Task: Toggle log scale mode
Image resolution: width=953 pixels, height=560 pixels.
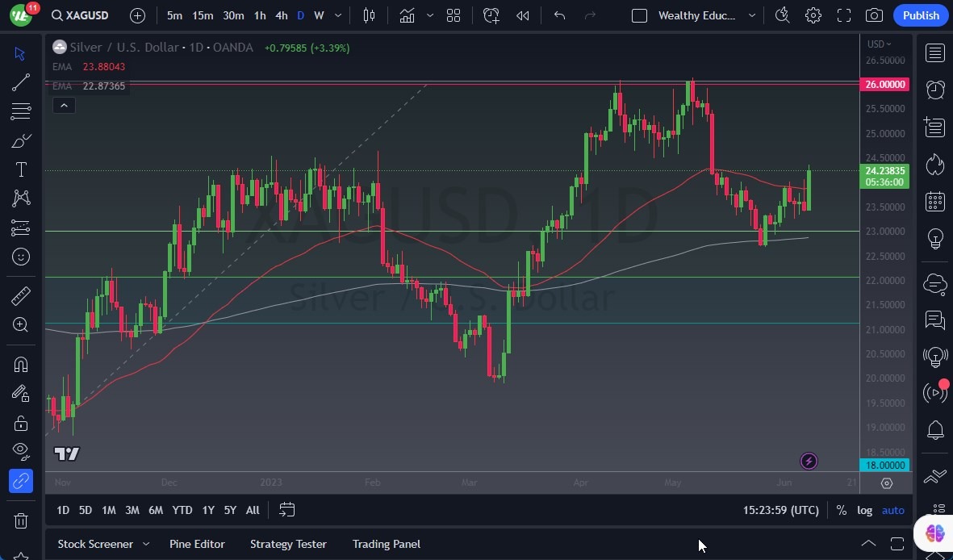Action: pyautogui.click(x=865, y=510)
